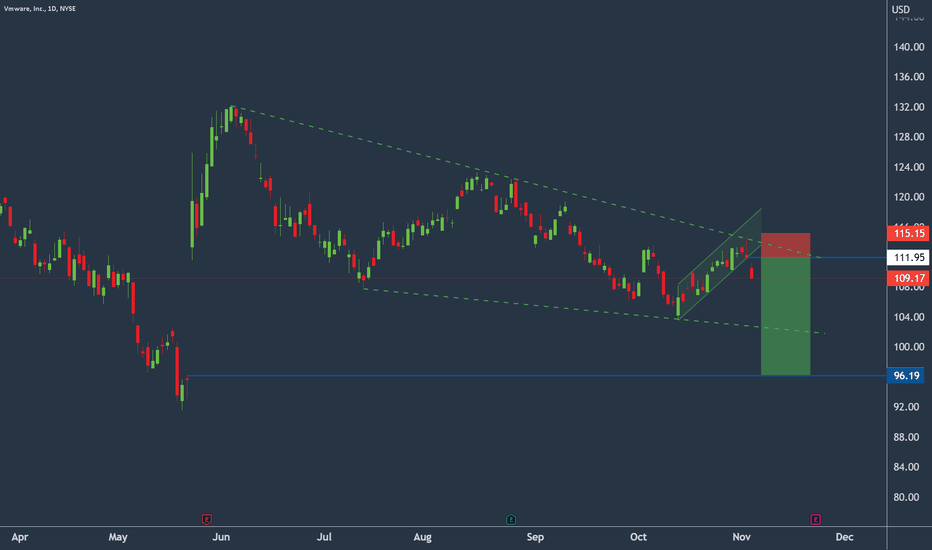This screenshot has width=932, height=550.
Task: Click the Sep label on time axis
Action: point(535,537)
